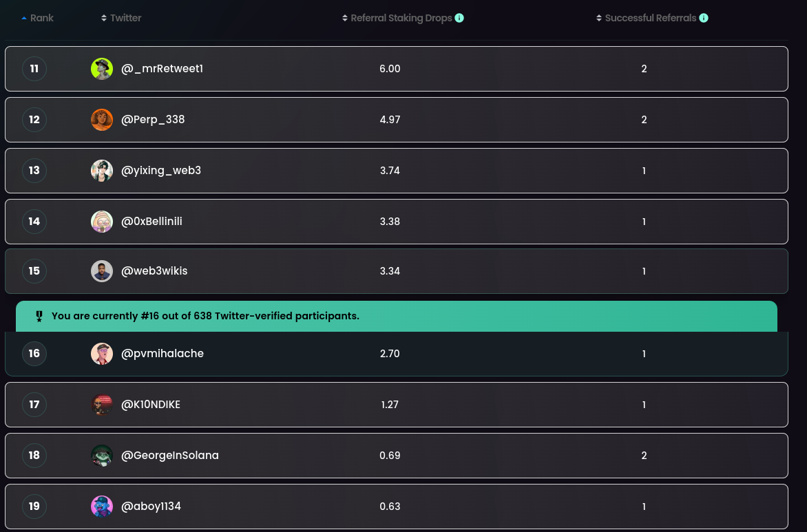This screenshot has width=807, height=532.
Task: Click @yixing_web3 profile avatar
Action: tap(102, 171)
